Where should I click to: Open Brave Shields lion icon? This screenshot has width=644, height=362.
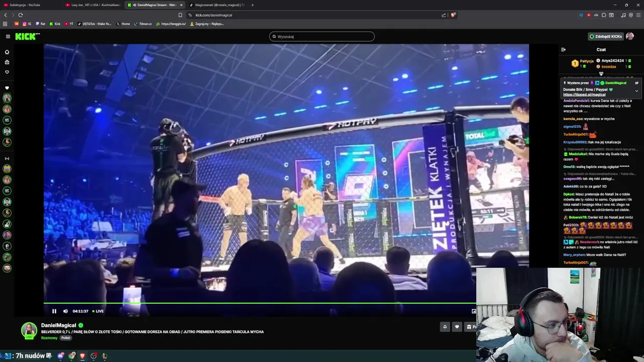click(453, 15)
